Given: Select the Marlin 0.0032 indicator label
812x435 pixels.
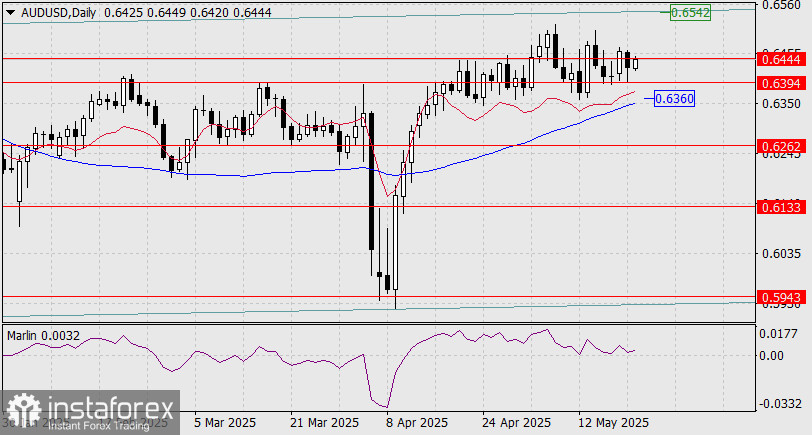Looking at the screenshot, I should pyautogui.click(x=44, y=336).
